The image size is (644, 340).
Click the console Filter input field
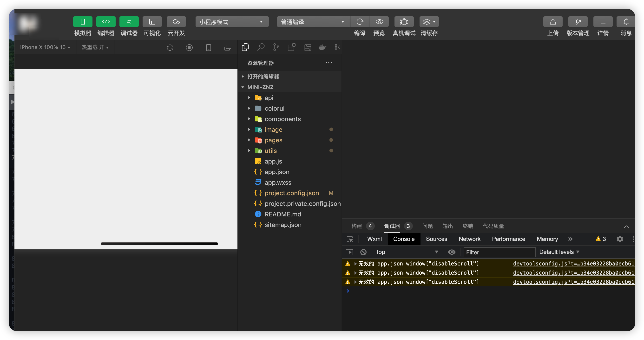pyautogui.click(x=499, y=252)
